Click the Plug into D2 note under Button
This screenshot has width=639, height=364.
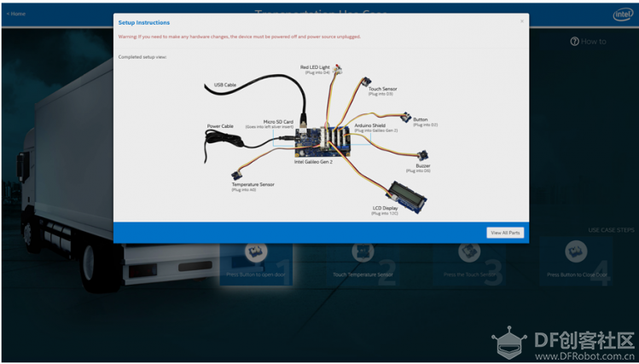426,125
